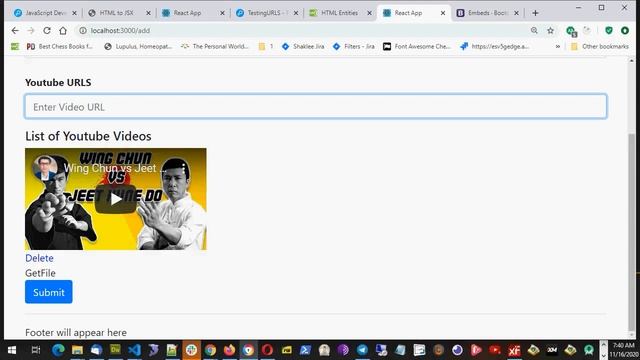Open the https://esv5gedge bookmark
This screenshot has height=360, width=640.
pos(494,47)
